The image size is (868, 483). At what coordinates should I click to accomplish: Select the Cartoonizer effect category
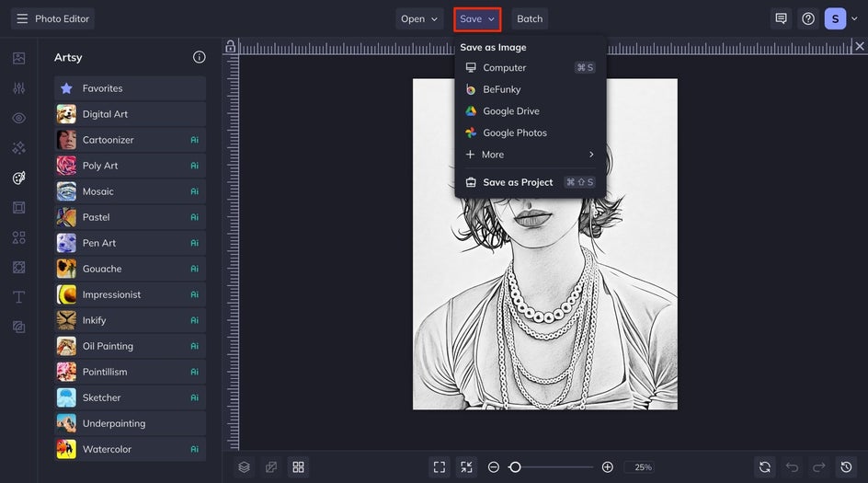pyautogui.click(x=130, y=140)
